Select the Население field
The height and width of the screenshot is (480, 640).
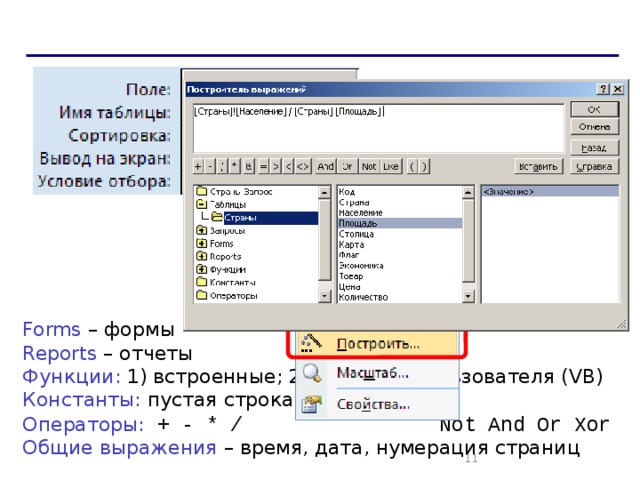(400, 213)
